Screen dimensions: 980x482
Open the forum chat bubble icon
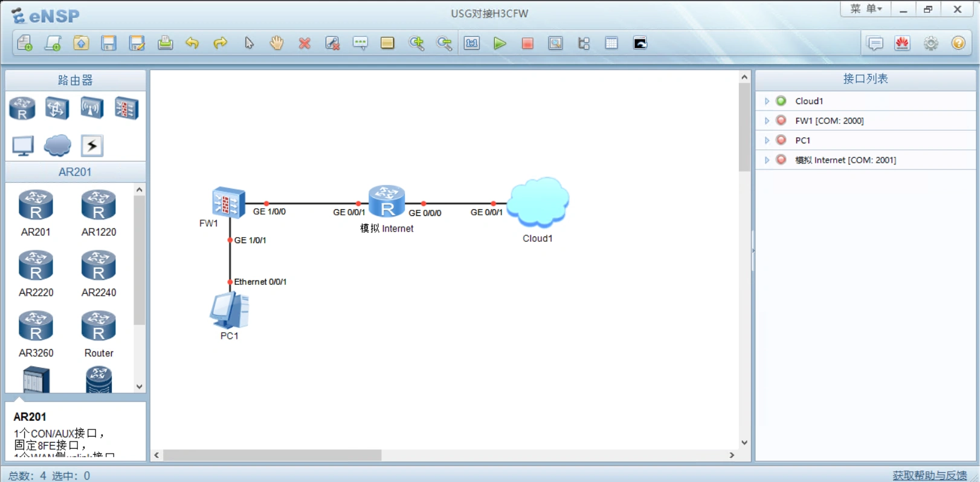pyautogui.click(x=875, y=43)
